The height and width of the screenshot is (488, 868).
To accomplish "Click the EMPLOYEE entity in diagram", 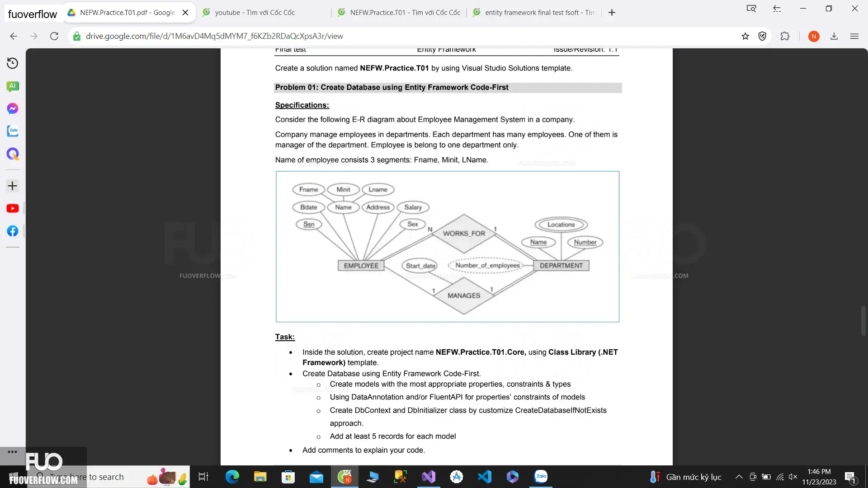I will click(x=361, y=266).
